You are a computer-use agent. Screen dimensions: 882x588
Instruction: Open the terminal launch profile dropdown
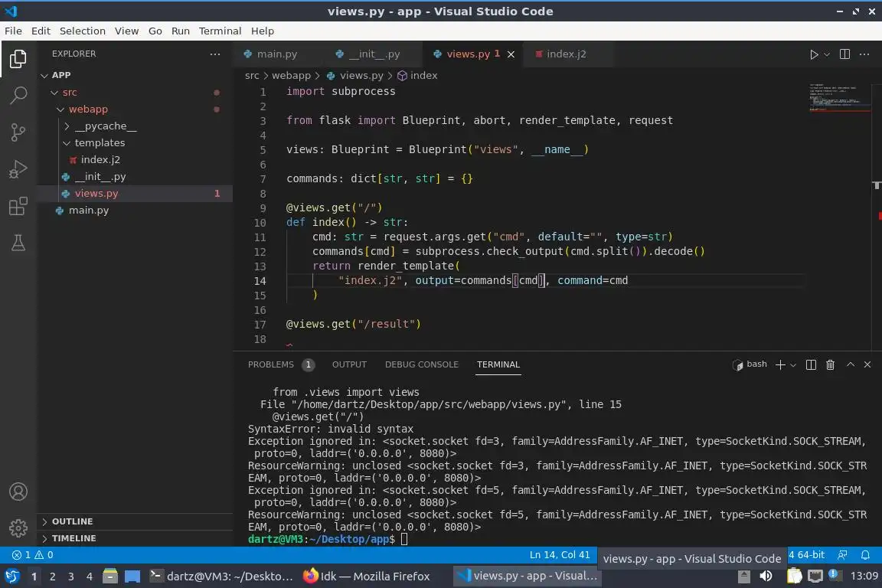coord(793,364)
